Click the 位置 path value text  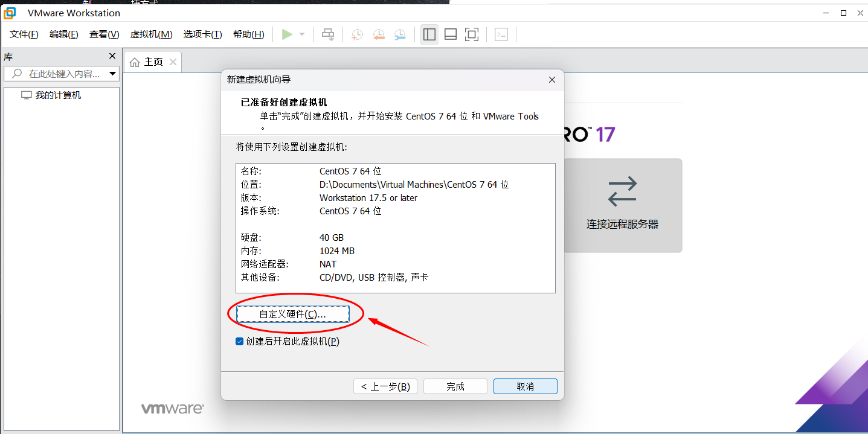pos(414,185)
